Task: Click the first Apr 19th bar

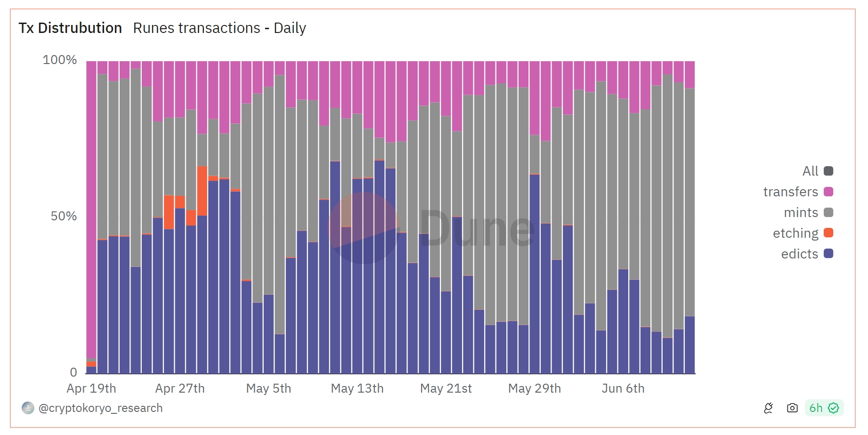Action: coord(91,217)
